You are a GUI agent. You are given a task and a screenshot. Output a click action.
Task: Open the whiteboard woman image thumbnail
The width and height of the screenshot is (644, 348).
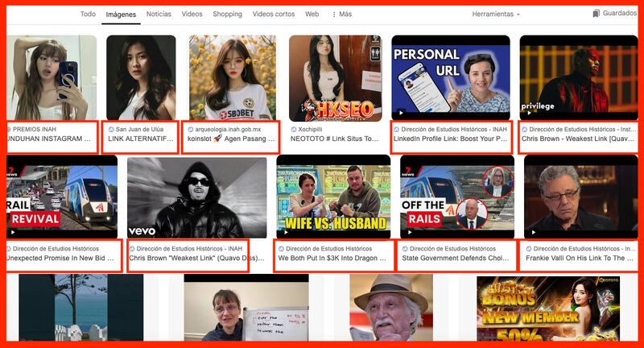(x=246, y=308)
